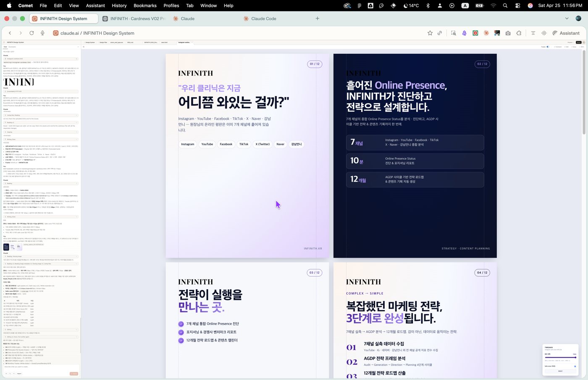Open the Assistant menu in menu bar
Image resolution: width=588 pixels, height=380 pixels.
(95, 5)
